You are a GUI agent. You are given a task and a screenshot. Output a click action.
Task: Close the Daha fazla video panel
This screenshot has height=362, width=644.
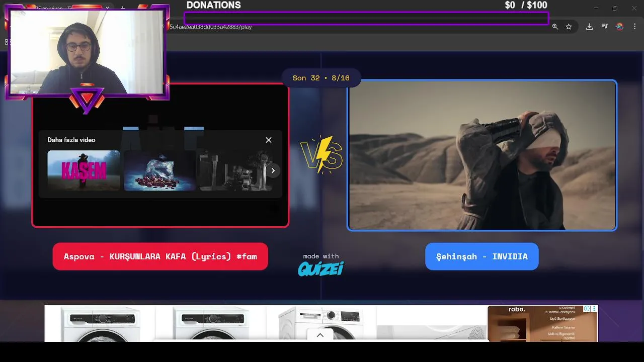269,140
